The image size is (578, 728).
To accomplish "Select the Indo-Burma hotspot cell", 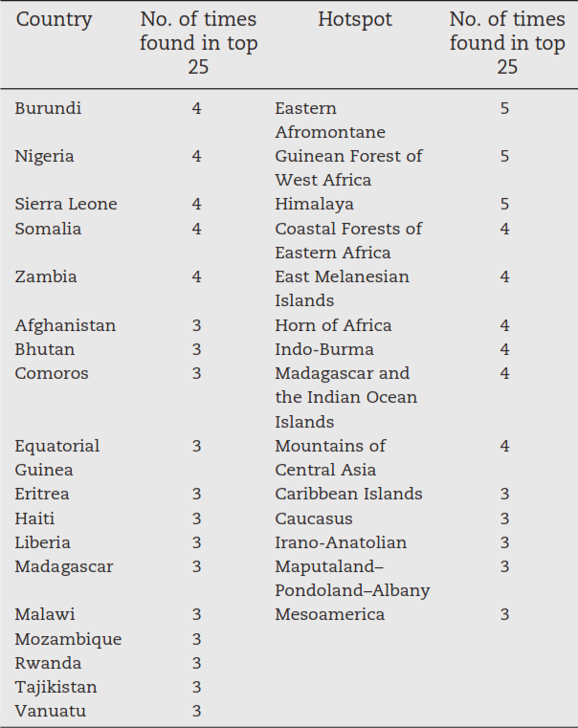I will click(x=324, y=349).
